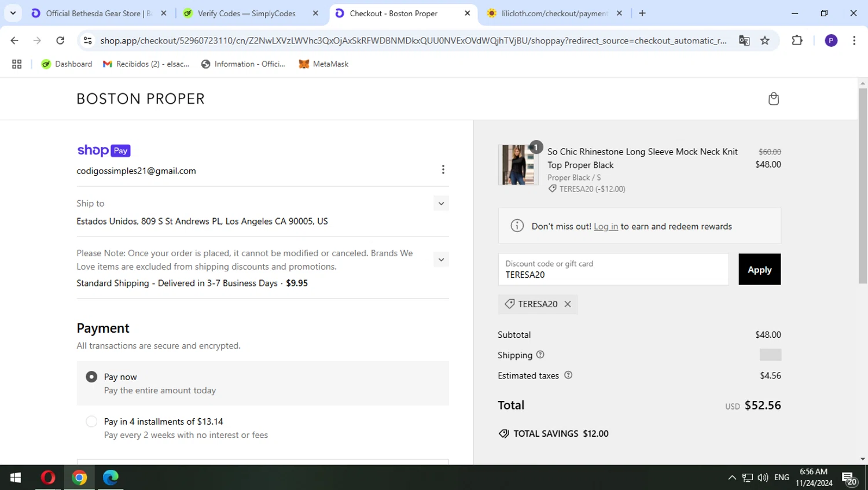The image size is (868, 490).
Task: Close the lilicloth checkout tab
Action: coord(619,13)
